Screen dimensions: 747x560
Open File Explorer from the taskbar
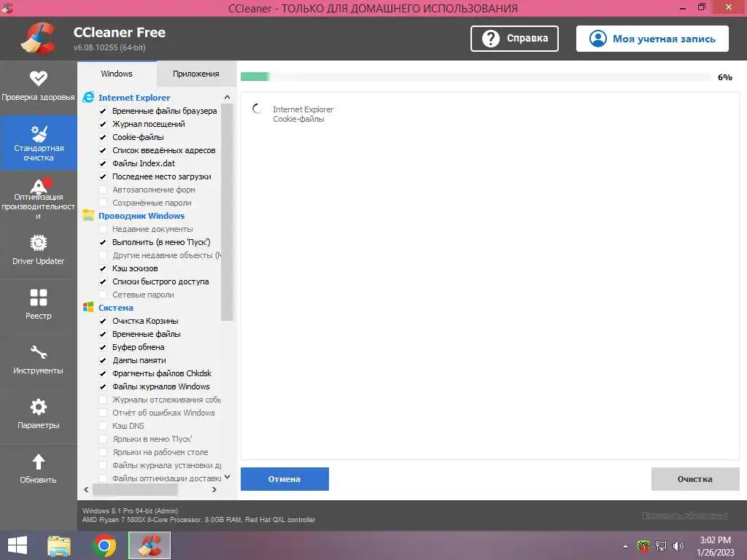[59, 545]
